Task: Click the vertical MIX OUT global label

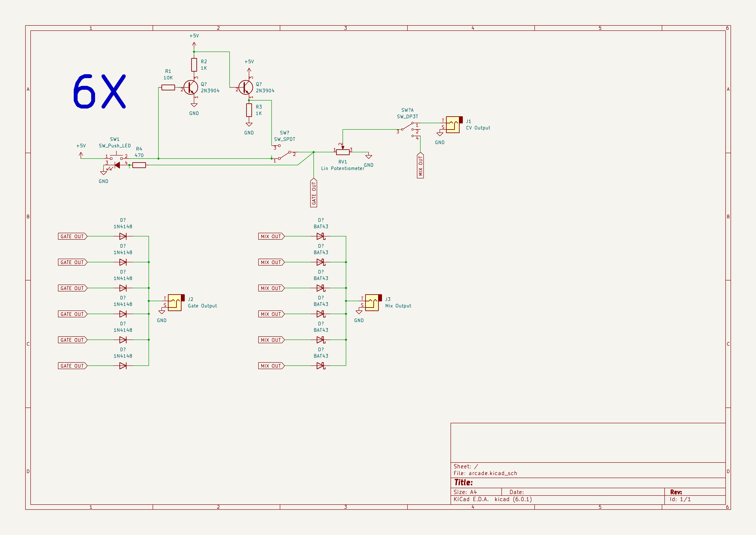Action: [420, 165]
